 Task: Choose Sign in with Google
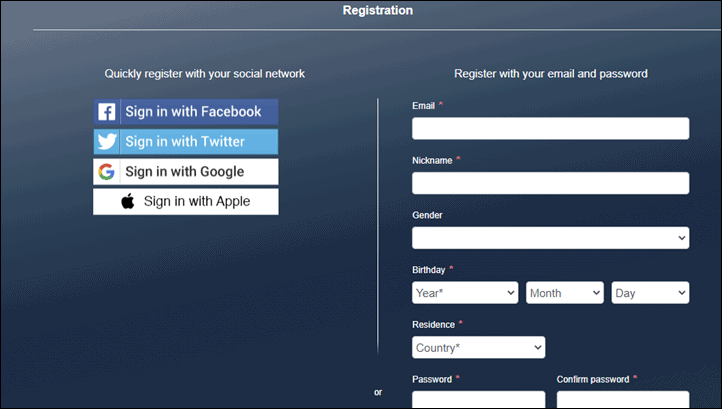point(186,172)
